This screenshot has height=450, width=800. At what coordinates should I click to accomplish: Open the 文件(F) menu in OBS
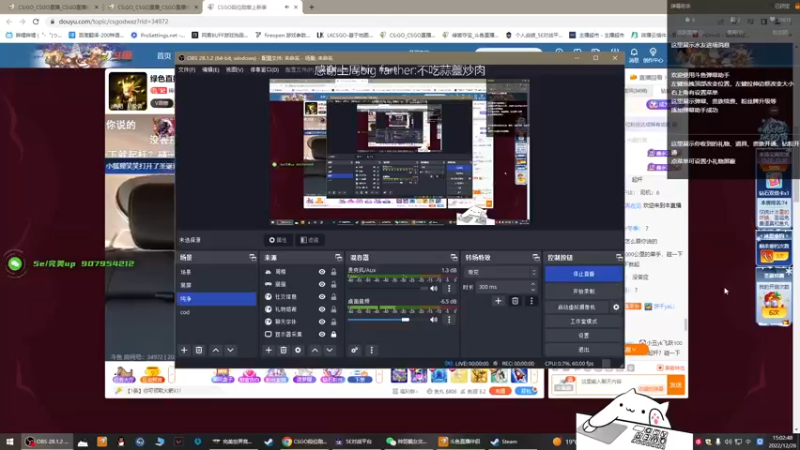point(187,70)
